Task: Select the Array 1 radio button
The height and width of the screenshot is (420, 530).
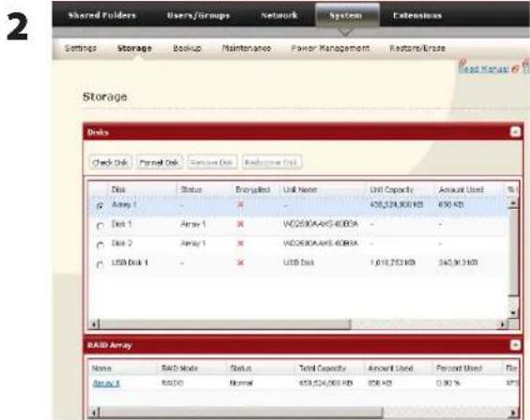Action: [x=100, y=205]
